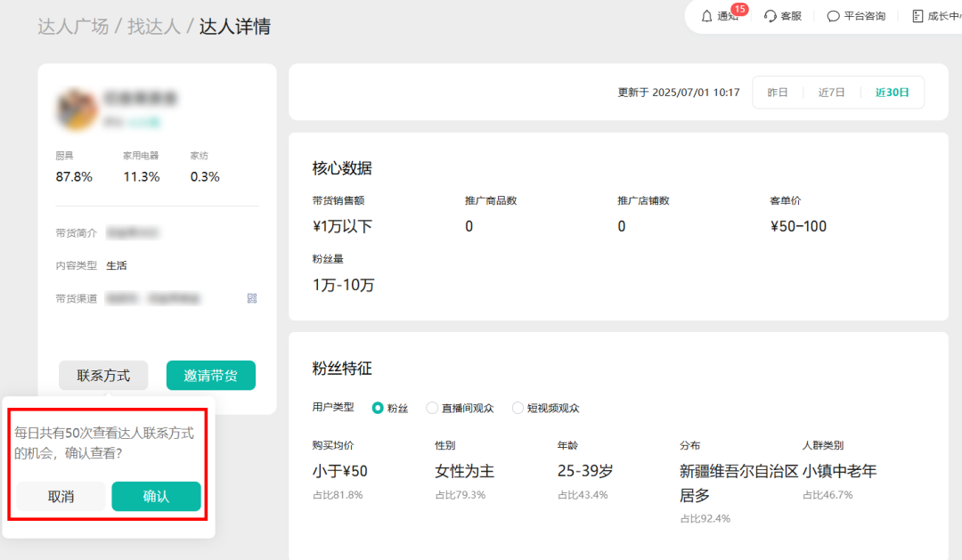Click the 客服 headset icon

pyautogui.click(x=770, y=16)
